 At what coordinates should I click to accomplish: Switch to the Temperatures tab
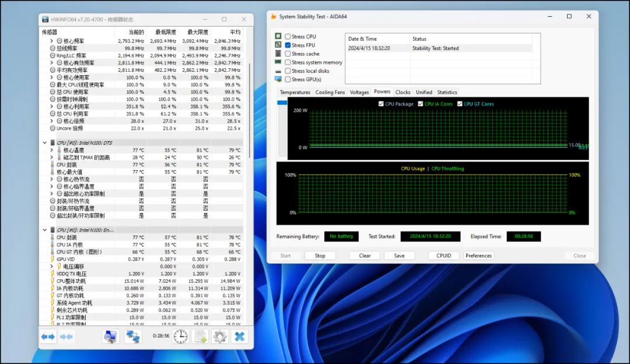point(295,92)
